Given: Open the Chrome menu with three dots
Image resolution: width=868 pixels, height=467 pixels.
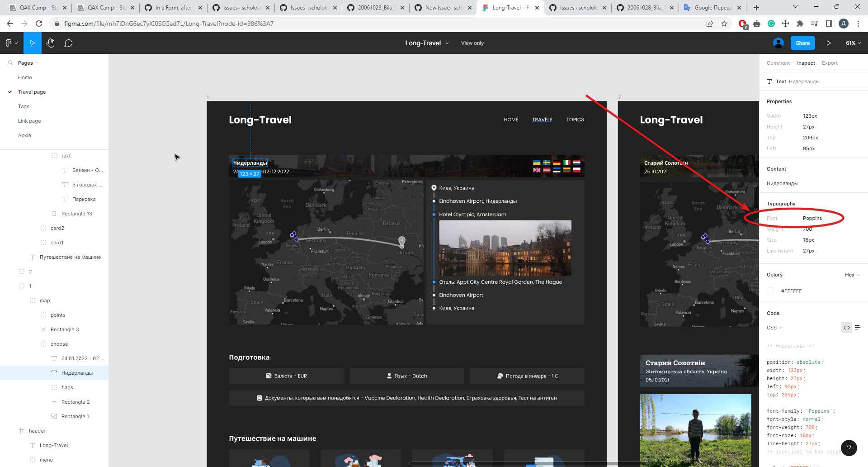Looking at the screenshot, I should coord(858,24).
